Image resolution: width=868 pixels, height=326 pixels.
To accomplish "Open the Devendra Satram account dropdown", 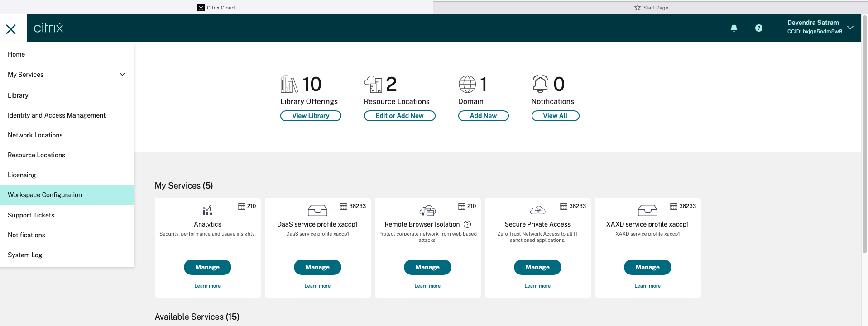I will point(850,28).
